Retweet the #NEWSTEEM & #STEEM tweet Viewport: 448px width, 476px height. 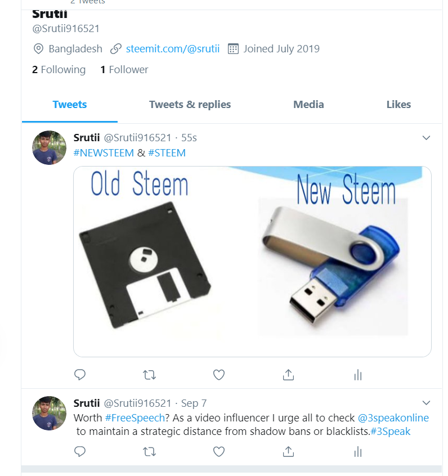pyautogui.click(x=150, y=375)
